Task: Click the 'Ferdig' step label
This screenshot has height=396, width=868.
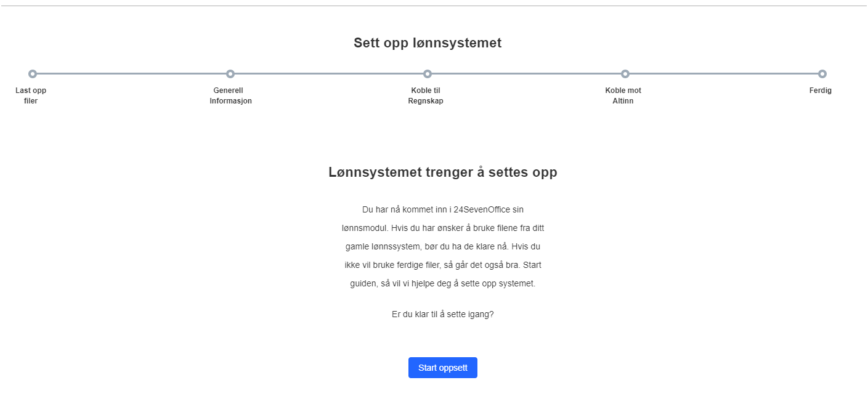Action: coord(820,91)
